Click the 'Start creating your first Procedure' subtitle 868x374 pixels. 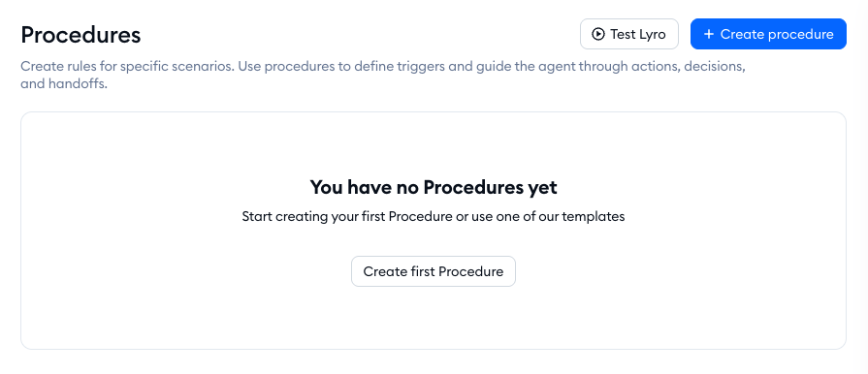coord(434,216)
